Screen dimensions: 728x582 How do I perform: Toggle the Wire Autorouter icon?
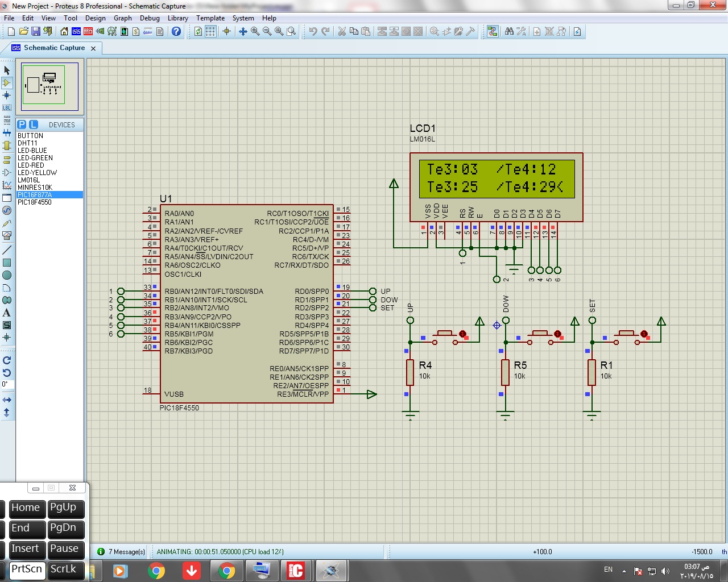(493, 32)
